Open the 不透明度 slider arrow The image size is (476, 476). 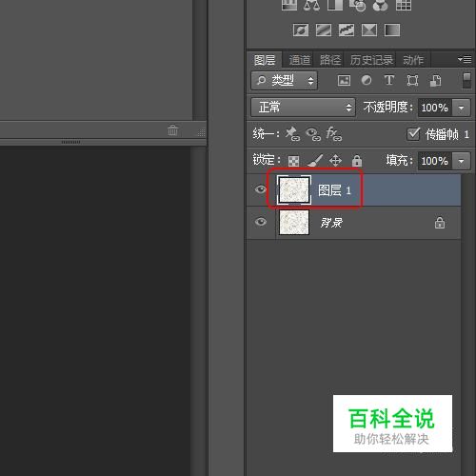coord(461,108)
